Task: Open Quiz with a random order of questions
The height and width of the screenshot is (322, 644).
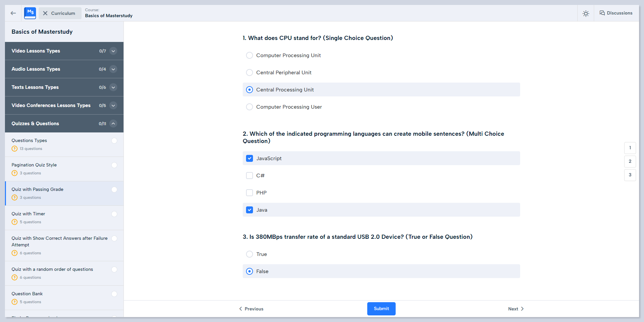Action: (x=52, y=269)
